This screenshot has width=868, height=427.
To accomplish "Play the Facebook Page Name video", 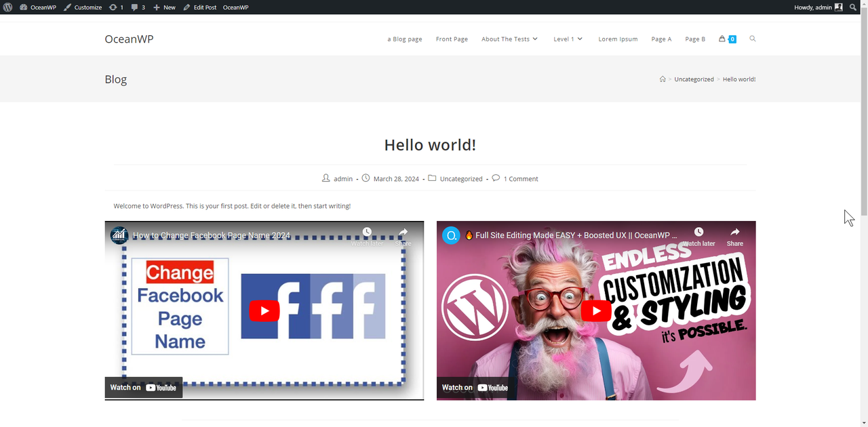I will pyautogui.click(x=264, y=311).
